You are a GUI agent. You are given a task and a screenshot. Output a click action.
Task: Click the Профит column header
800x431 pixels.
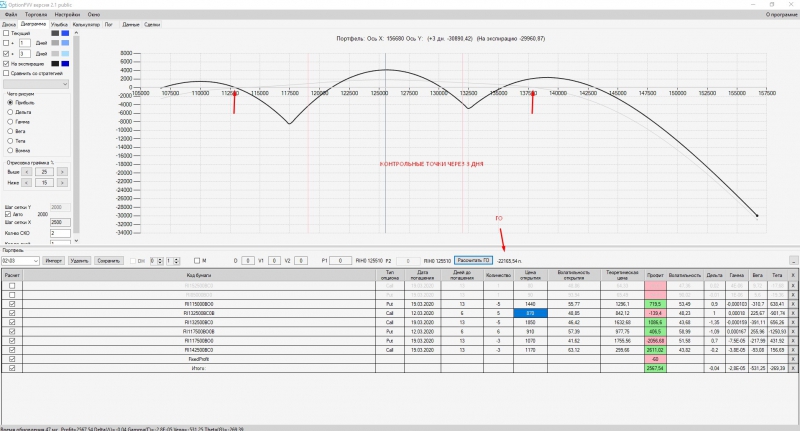655,275
